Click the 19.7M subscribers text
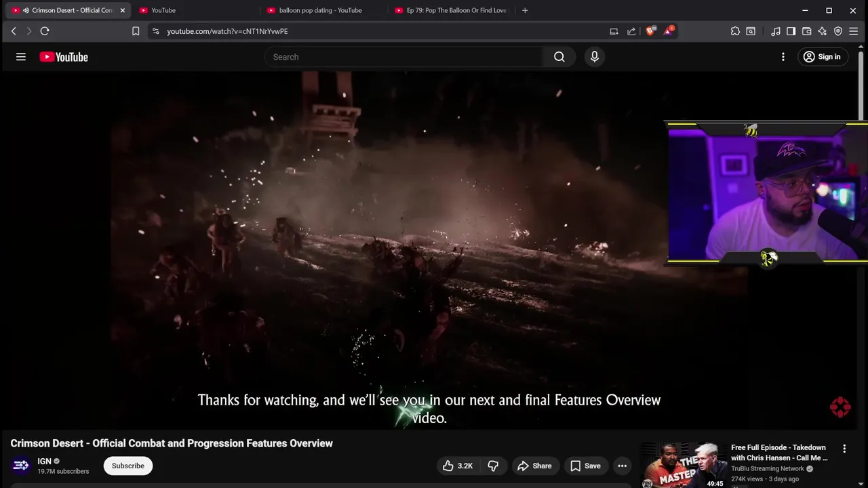 [x=63, y=471]
